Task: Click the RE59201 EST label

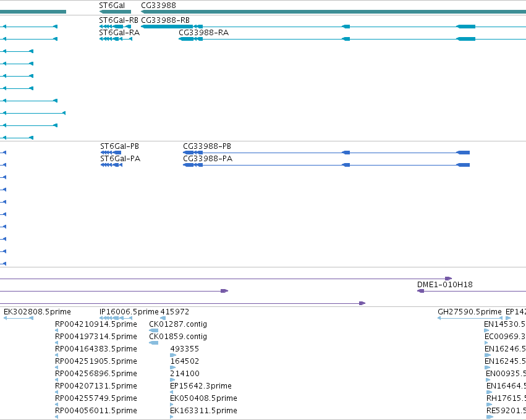Action: tap(506, 411)
